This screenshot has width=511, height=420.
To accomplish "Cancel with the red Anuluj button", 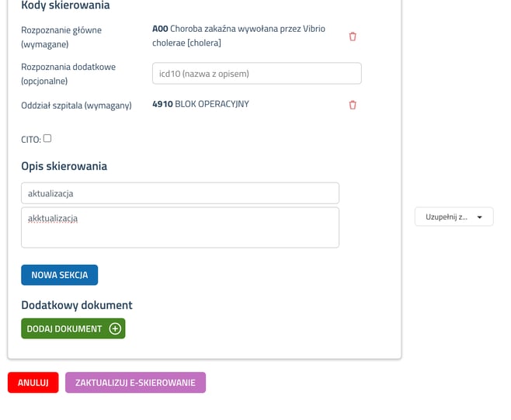I will pyautogui.click(x=33, y=383).
